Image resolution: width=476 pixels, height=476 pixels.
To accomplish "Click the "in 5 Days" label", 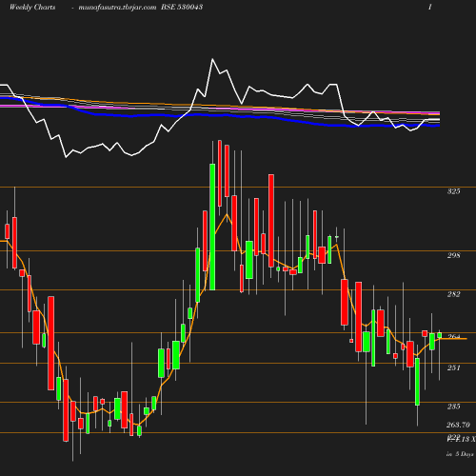I will [x=460, y=454].
